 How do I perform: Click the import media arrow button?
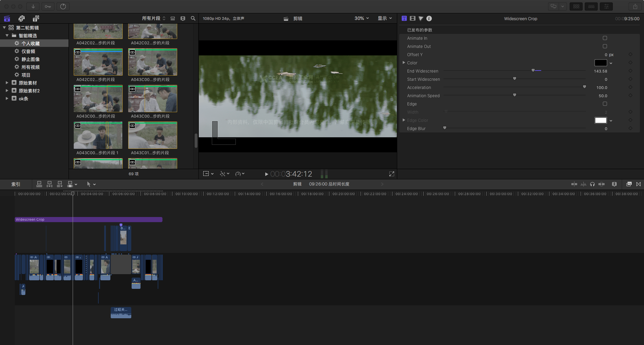pyautogui.click(x=33, y=7)
